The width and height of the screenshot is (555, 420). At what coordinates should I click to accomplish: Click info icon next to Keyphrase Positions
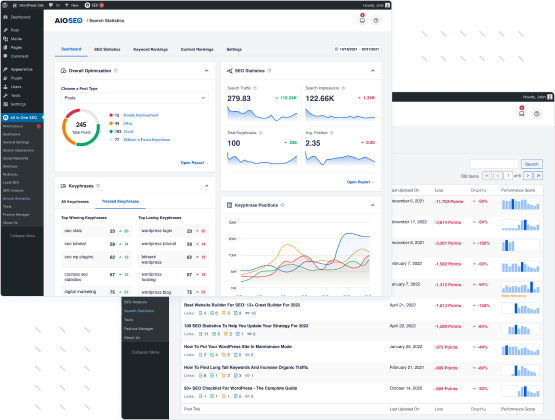282,205
